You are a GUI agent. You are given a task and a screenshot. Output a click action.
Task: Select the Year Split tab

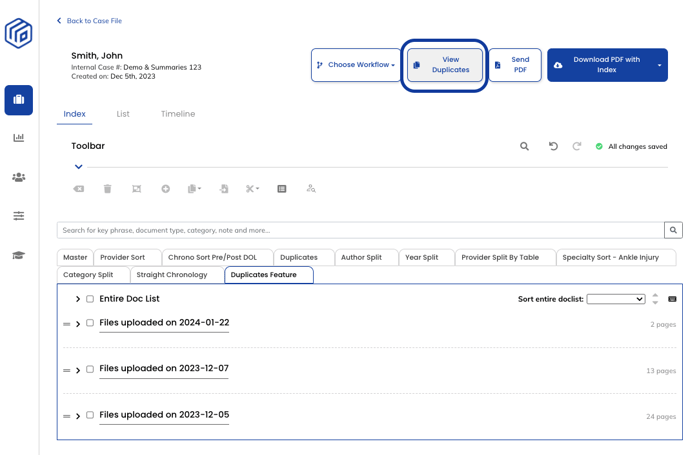click(x=426, y=257)
